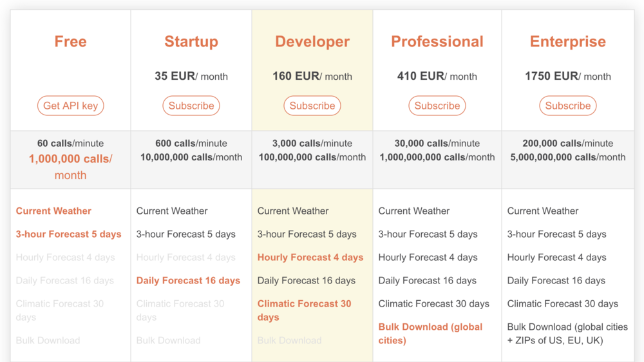Click the 160 EUR/month Developer price

[312, 76]
